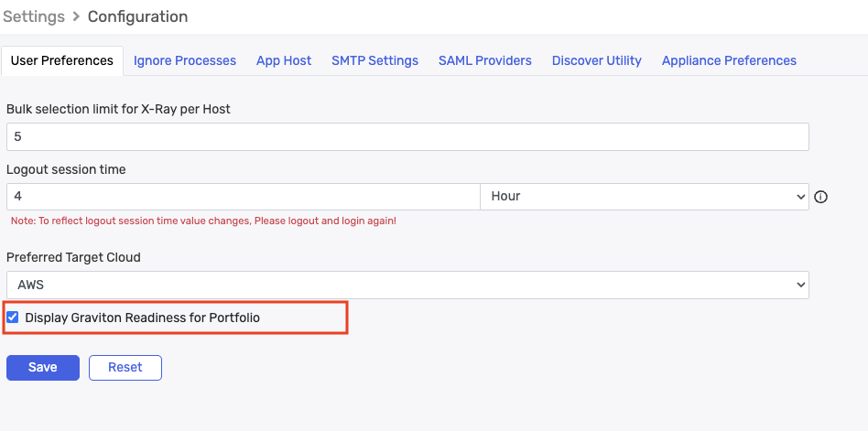Image resolution: width=868 pixels, height=431 pixels.
Task: Navigate to Settings in the breadcrumb
Action: (34, 16)
